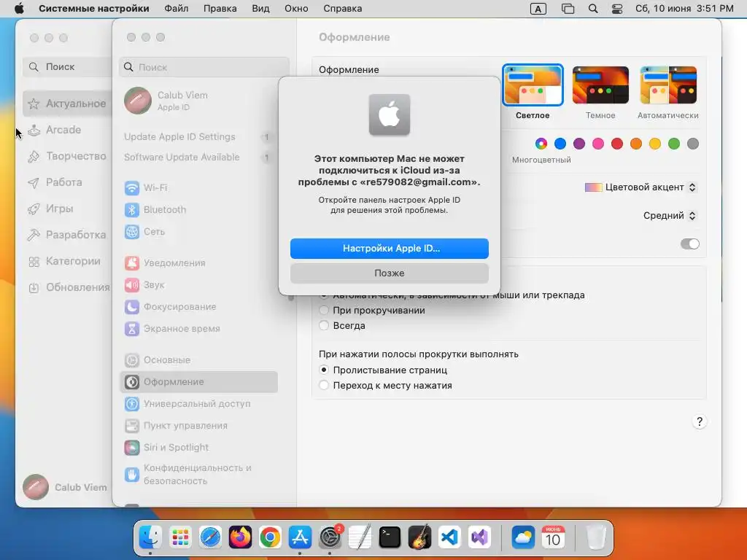
Task: Open Terminal from the Dock
Action: pos(390,537)
